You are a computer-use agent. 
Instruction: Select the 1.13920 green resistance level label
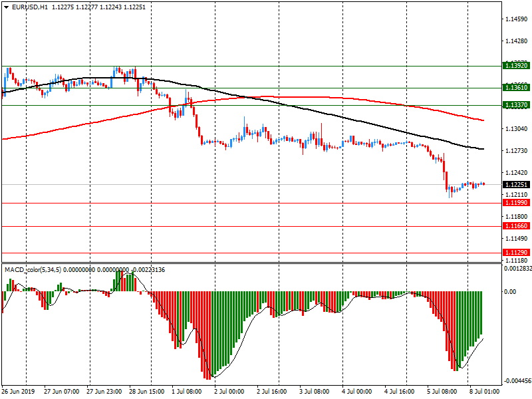pyautogui.click(x=517, y=65)
